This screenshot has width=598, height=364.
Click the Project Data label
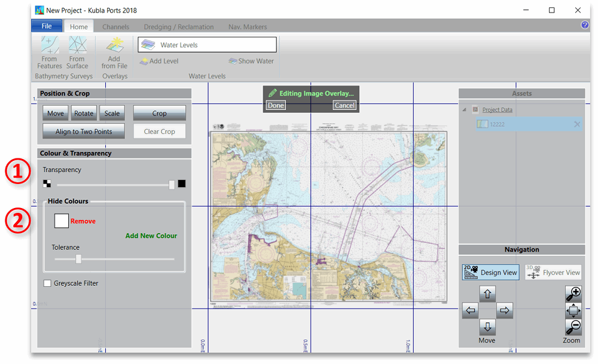click(498, 110)
